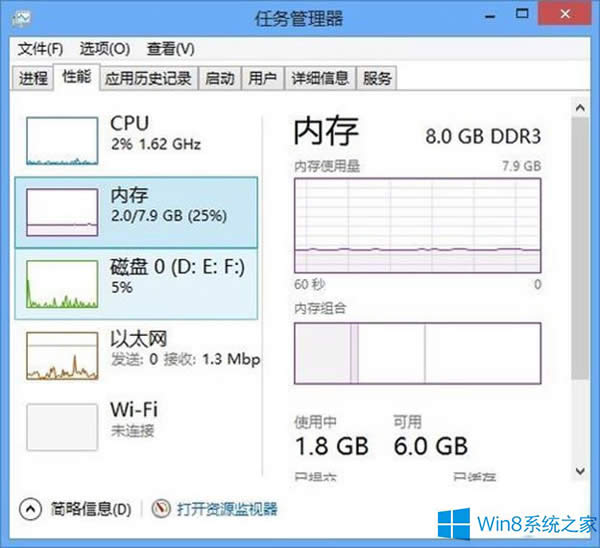Select the Ethernet (以太网) mini graph
Image resolution: width=600 pixels, height=548 pixels.
[x=63, y=355]
